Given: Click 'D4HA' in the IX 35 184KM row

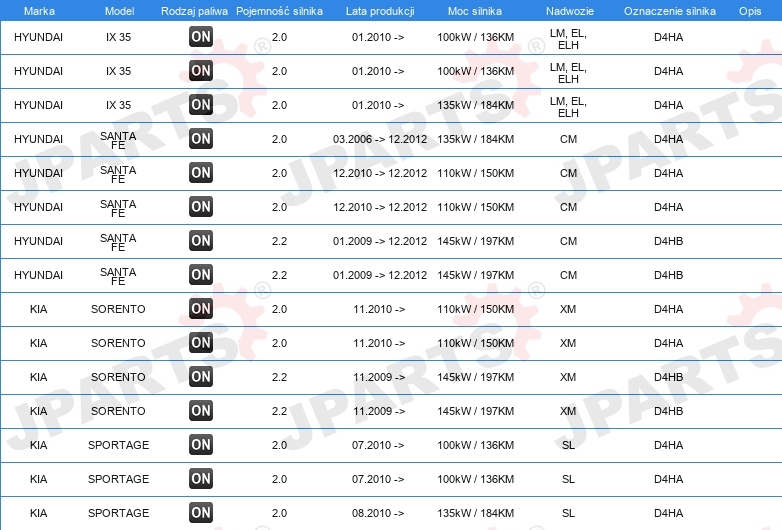Looking at the screenshot, I should tap(668, 105).
